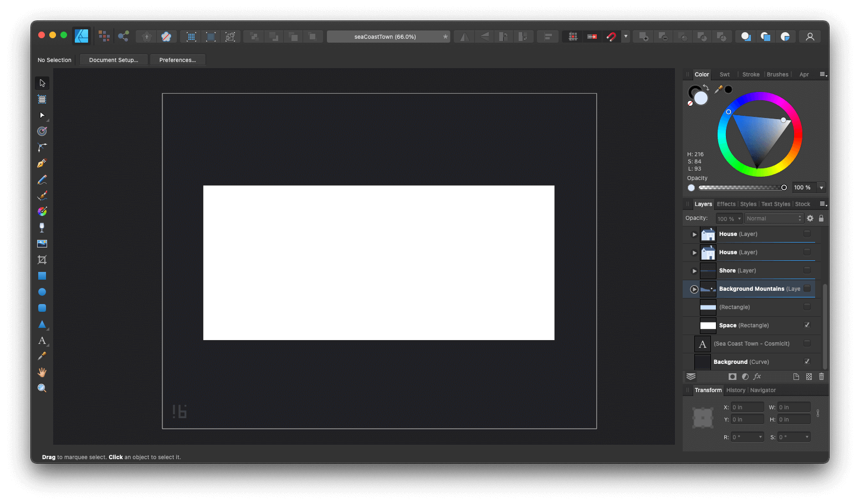Open the Preferences dialog
This screenshot has width=860, height=504.
177,59
